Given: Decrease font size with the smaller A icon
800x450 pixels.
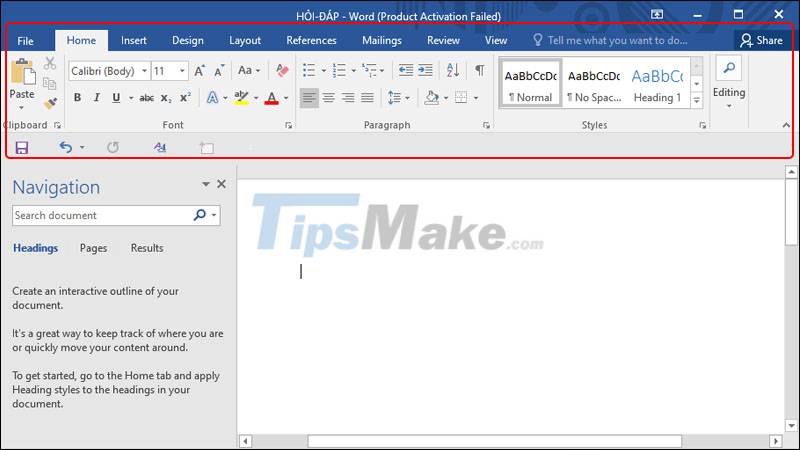Looking at the screenshot, I should pos(219,71).
